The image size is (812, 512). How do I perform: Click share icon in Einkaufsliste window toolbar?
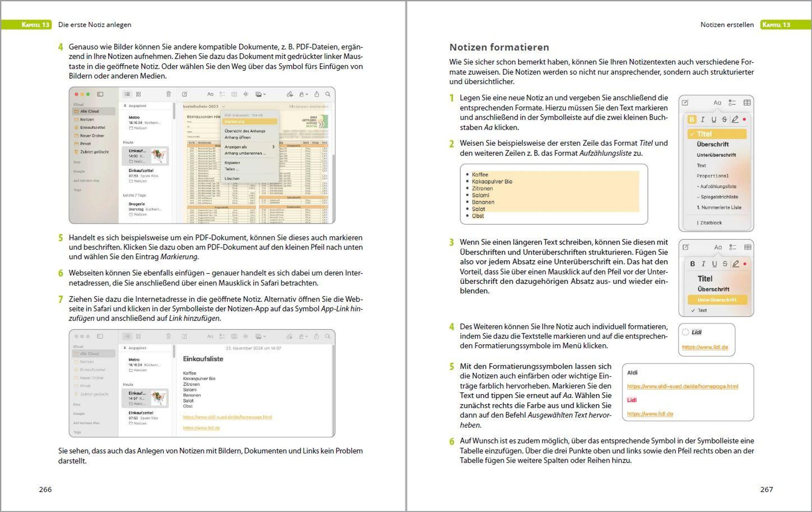point(316,336)
